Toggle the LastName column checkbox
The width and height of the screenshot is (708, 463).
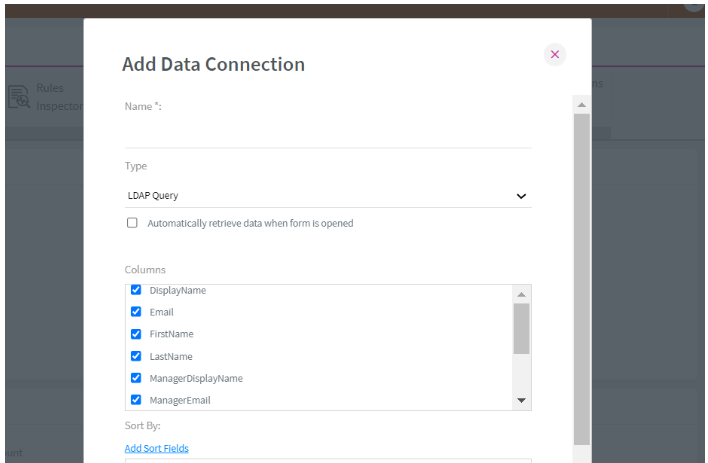click(x=136, y=356)
